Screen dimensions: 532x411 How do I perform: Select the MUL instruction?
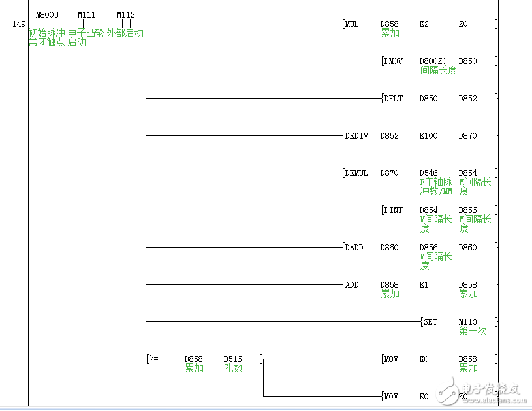pos(352,24)
